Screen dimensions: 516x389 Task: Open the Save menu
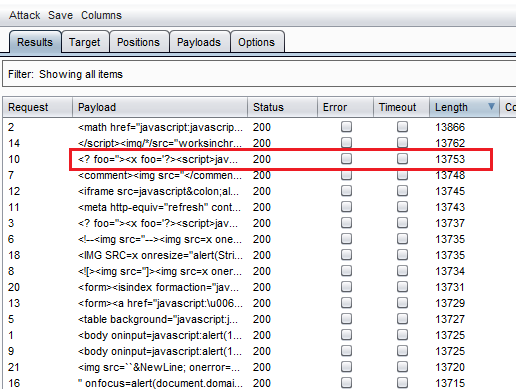click(60, 15)
